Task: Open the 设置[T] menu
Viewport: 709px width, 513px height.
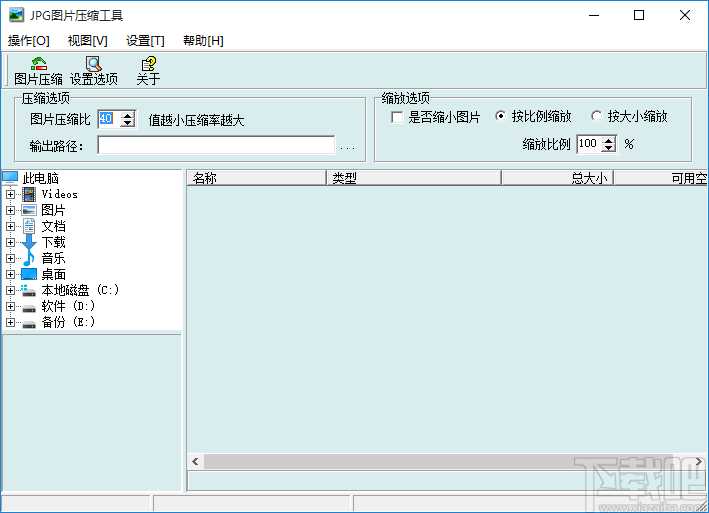Action: tap(145, 40)
